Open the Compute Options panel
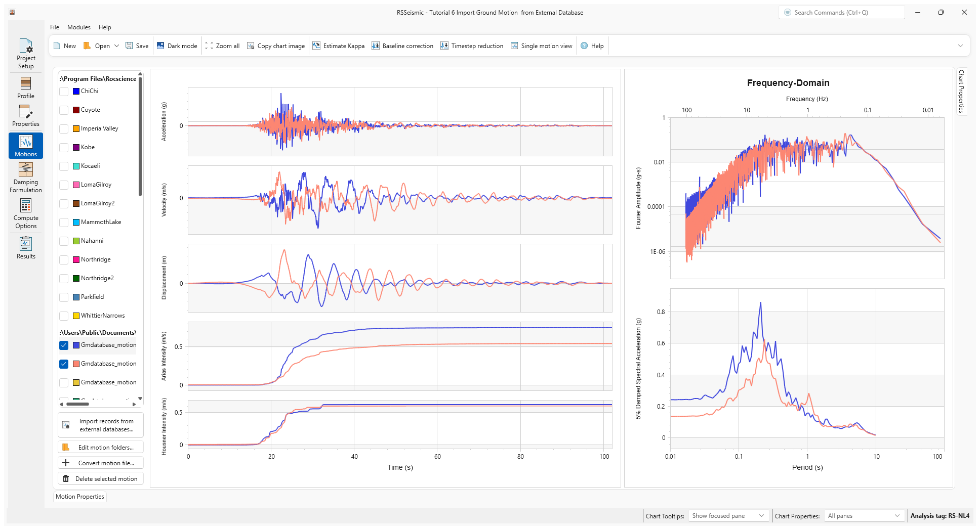 tap(25, 212)
